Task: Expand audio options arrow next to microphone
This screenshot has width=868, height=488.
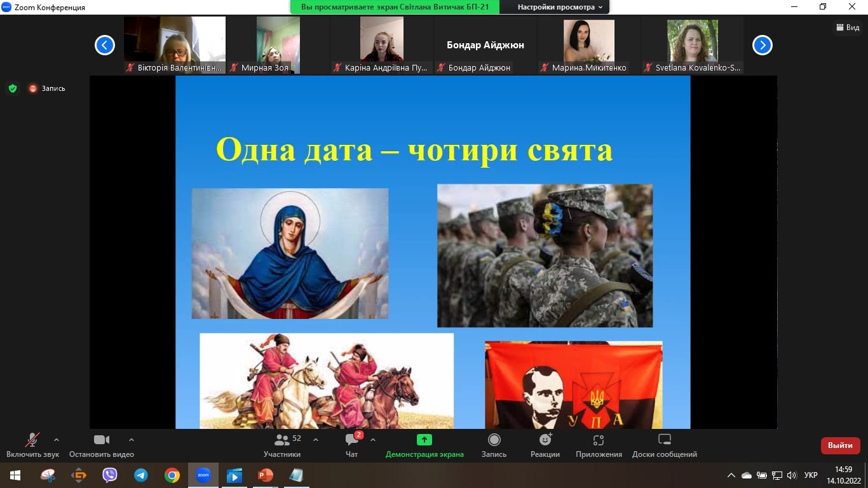Action: pyautogui.click(x=57, y=439)
